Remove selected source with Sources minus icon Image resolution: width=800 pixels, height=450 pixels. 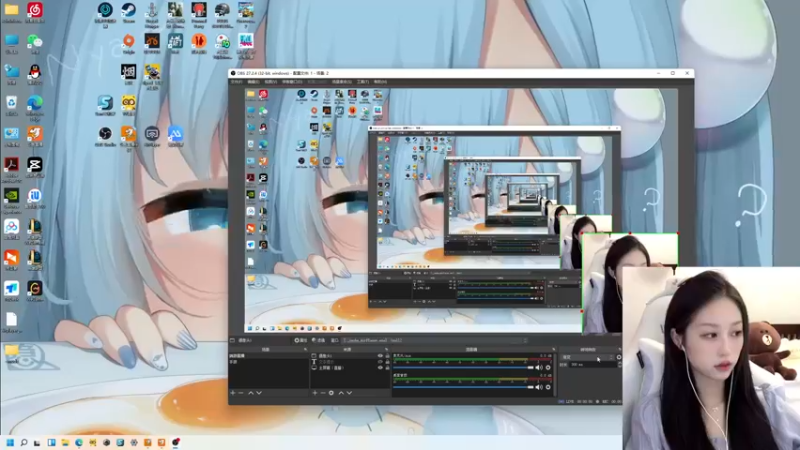(x=323, y=393)
